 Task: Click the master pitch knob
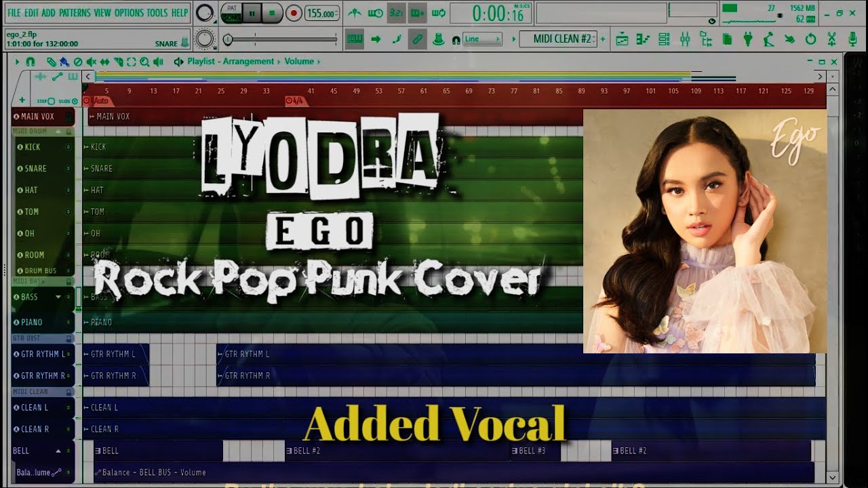tap(204, 39)
